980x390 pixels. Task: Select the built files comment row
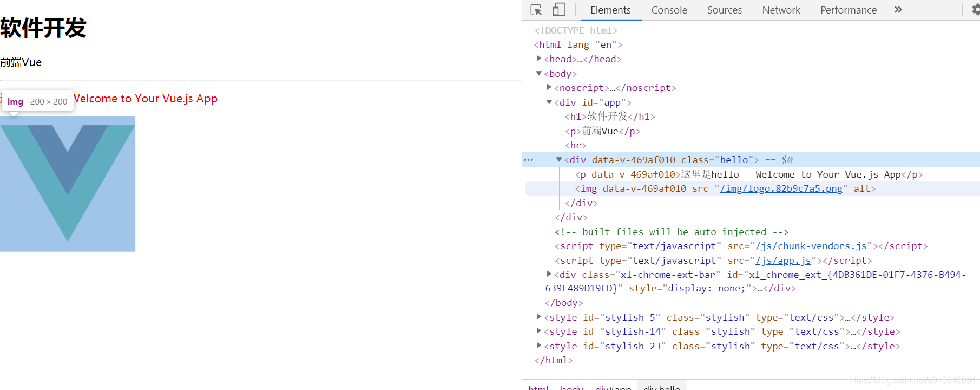pos(671,232)
